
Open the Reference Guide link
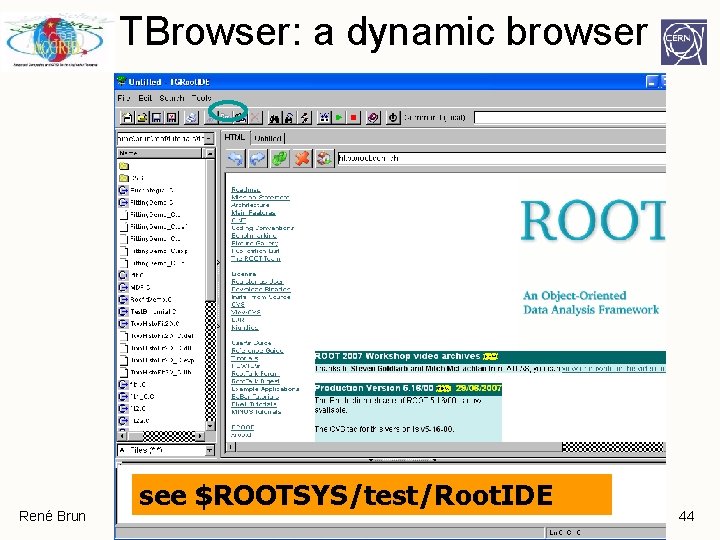coord(257,350)
